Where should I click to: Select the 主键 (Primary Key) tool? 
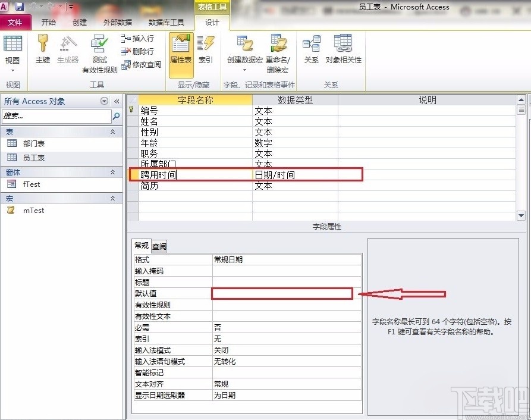pos(42,48)
